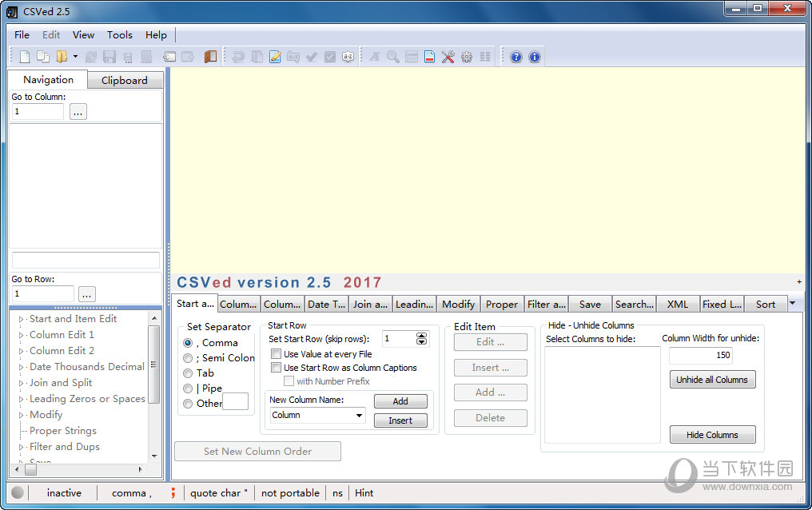Expand Leading Zeros or Spaces node
The height and width of the screenshot is (510, 812).
coord(22,400)
